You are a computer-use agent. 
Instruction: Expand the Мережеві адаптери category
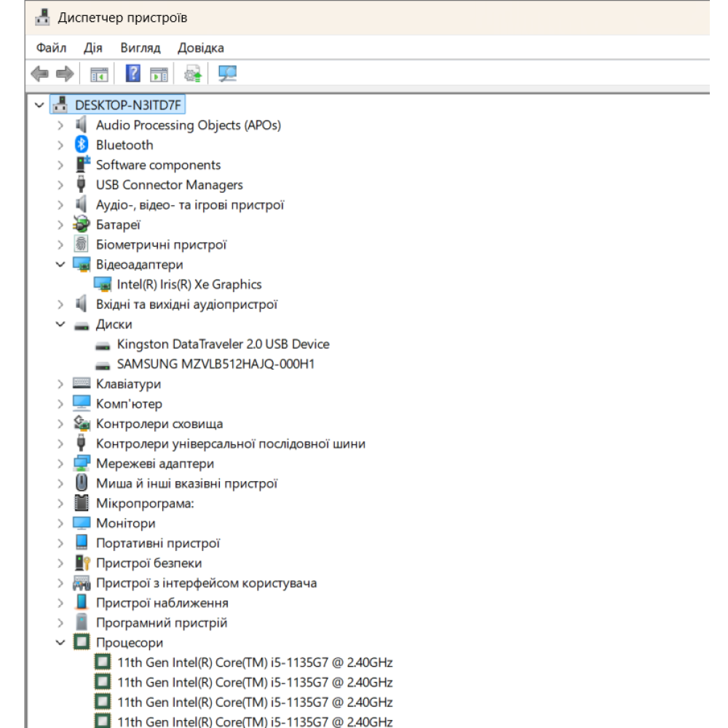(x=60, y=464)
